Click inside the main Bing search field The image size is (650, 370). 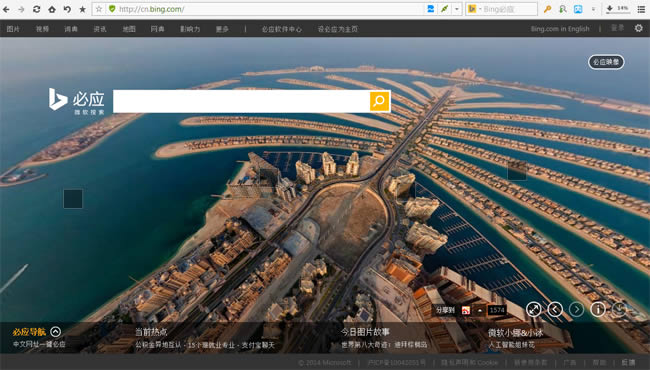click(x=241, y=101)
